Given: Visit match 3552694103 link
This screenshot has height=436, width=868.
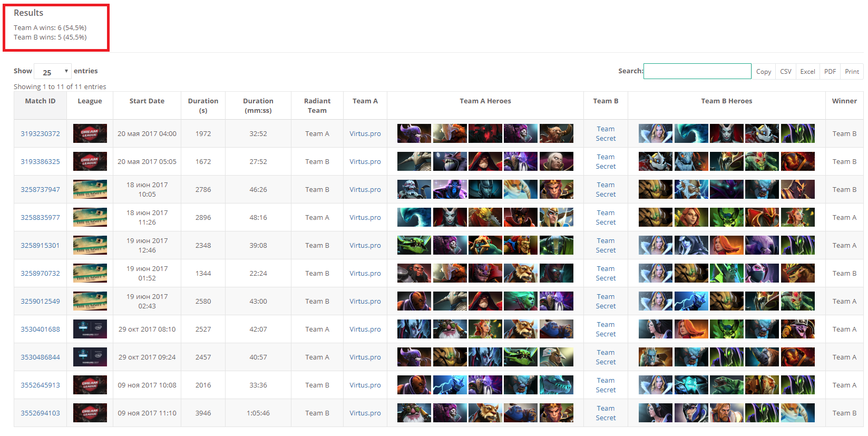Looking at the screenshot, I should tap(40, 413).
